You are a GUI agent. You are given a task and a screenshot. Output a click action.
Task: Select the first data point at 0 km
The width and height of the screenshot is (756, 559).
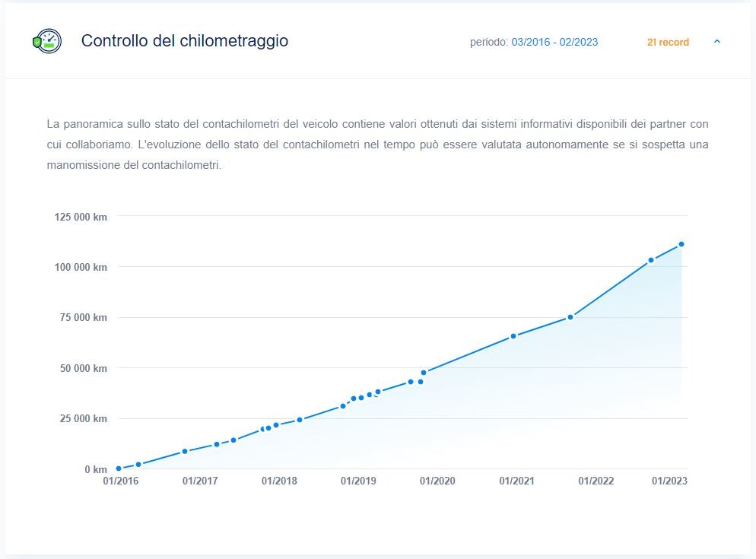pyautogui.click(x=119, y=468)
